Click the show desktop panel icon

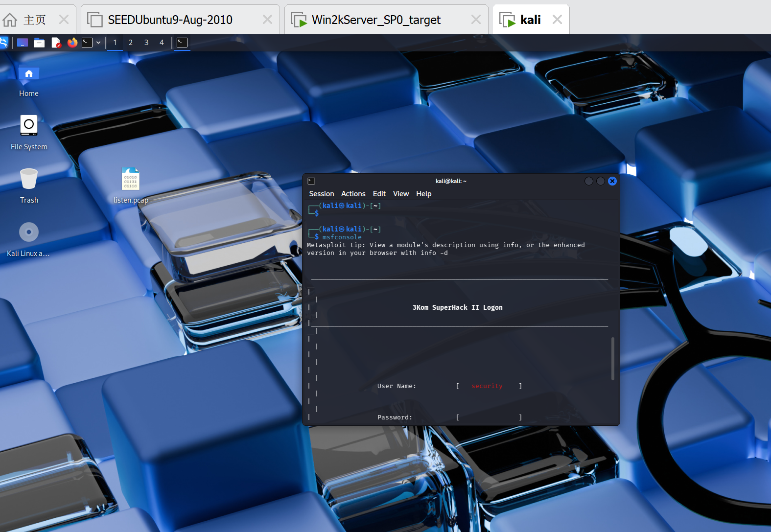(23, 43)
